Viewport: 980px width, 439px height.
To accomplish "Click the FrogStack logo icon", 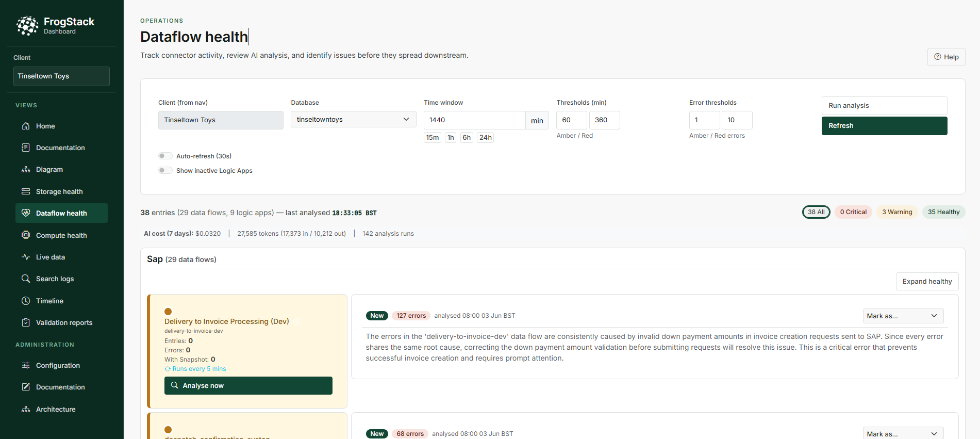I will pyautogui.click(x=27, y=25).
